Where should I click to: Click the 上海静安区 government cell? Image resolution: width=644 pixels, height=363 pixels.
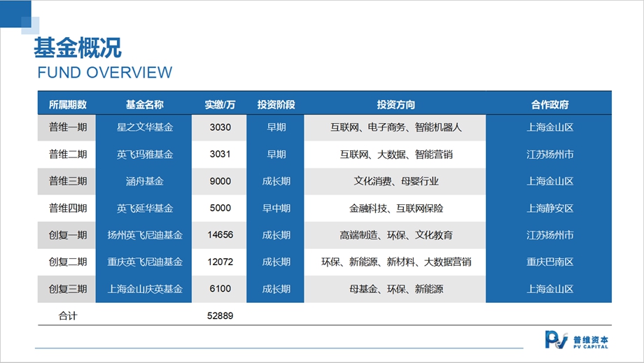[550, 208]
